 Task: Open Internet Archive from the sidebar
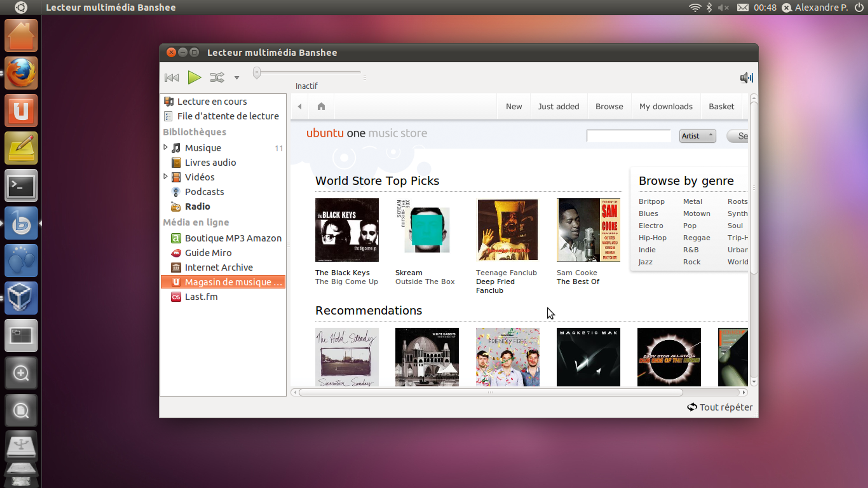point(219,267)
